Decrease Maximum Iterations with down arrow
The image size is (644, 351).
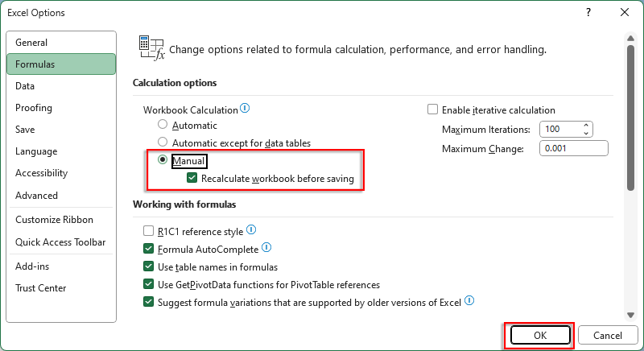(586, 133)
